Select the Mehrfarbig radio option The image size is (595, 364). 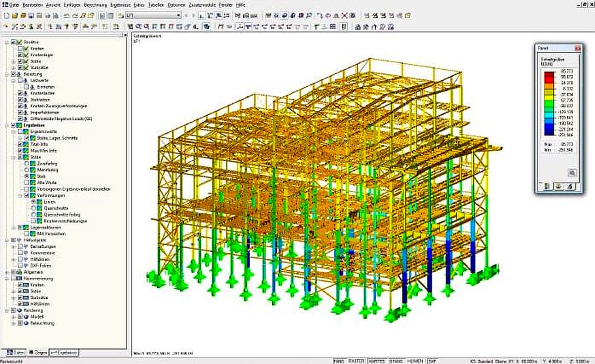click(x=27, y=170)
